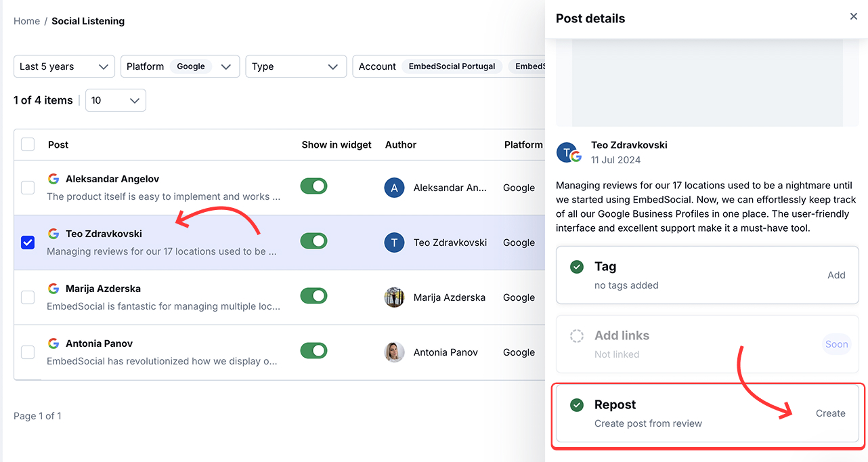The width and height of the screenshot is (868, 462).
Task: Navigate to Home via the breadcrumb
Action: pyautogui.click(x=26, y=21)
